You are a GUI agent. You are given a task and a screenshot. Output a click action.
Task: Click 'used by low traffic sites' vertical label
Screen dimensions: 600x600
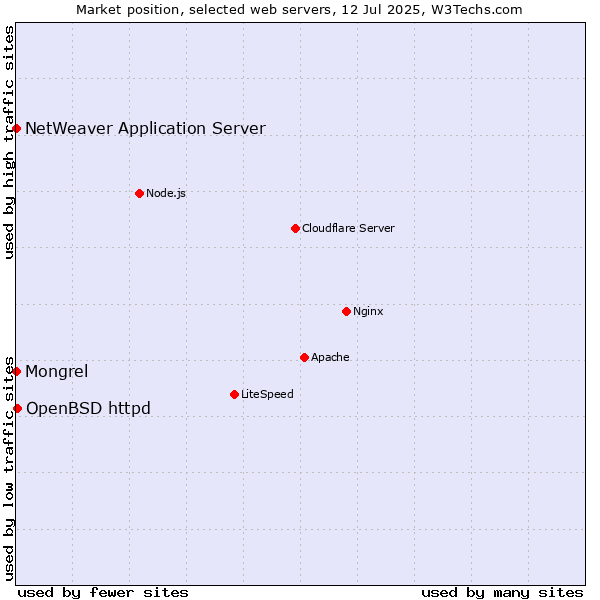point(9,469)
